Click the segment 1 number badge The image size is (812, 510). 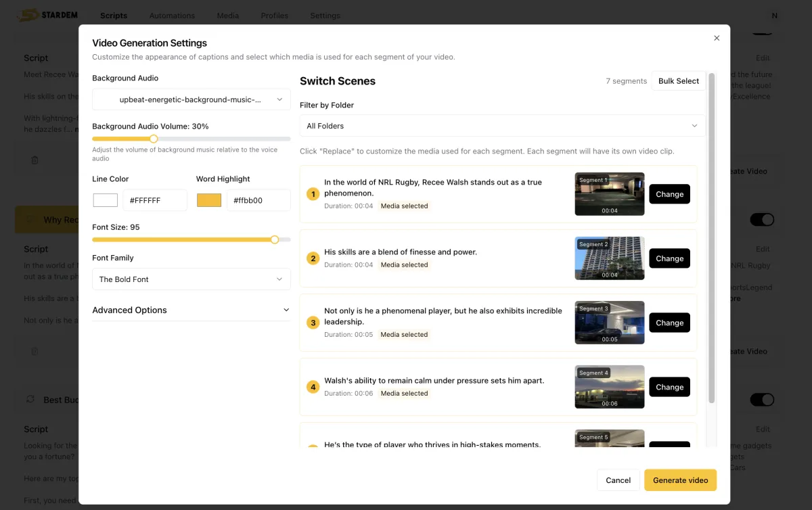pyautogui.click(x=313, y=194)
